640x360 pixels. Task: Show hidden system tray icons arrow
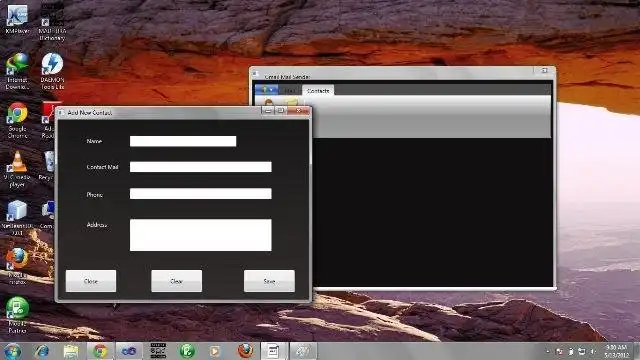[548, 351]
